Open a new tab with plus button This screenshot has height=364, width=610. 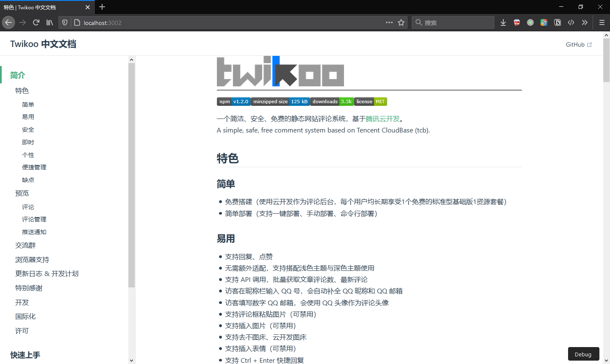tap(102, 7)
